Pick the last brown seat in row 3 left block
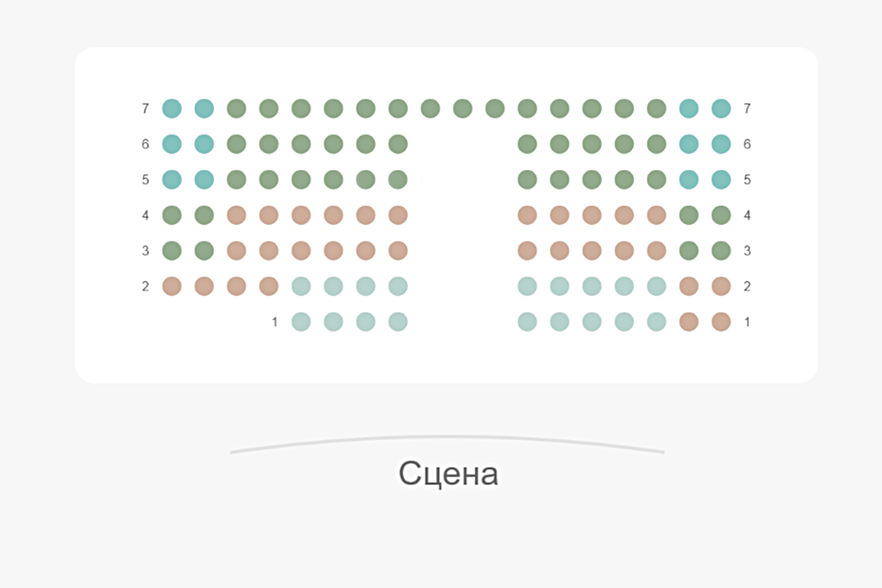The image size is (882, 588). [x=398, y=251]
